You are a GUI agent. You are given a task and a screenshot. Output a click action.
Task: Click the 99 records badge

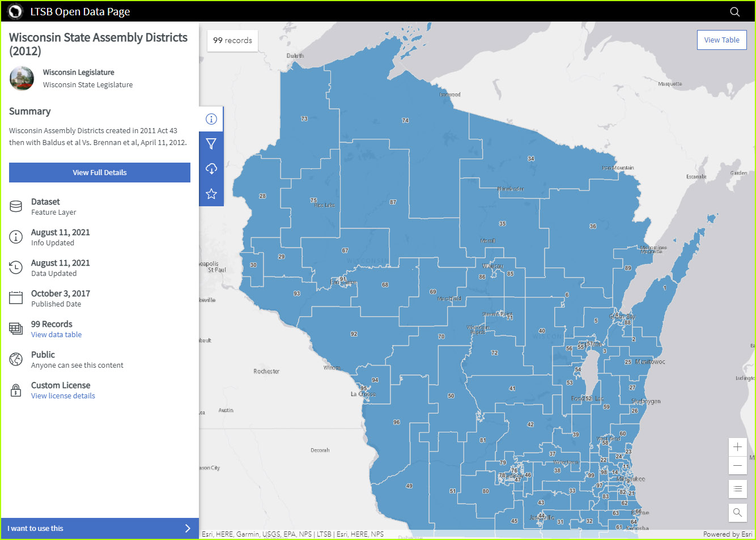point(232,40)
